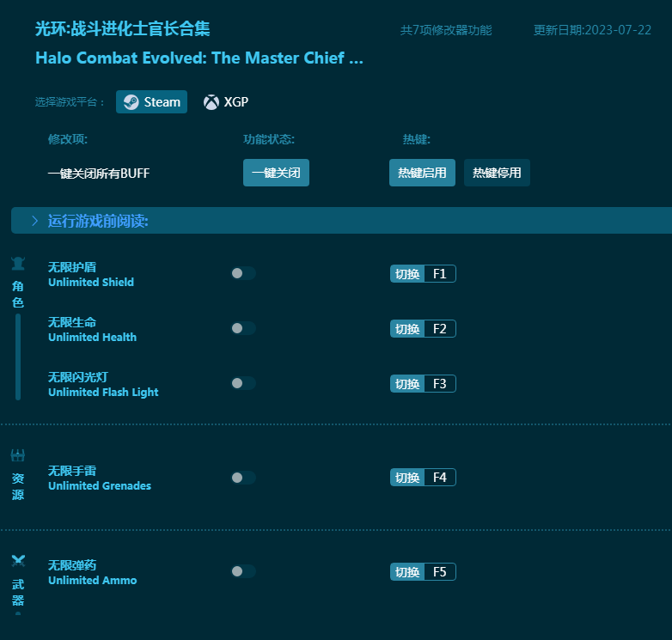This screenshot has width=672, height=640.
Task: Click the 光环:战斗进化士官长合集 title
Action: pyautogui.click(x=123, y=28)
